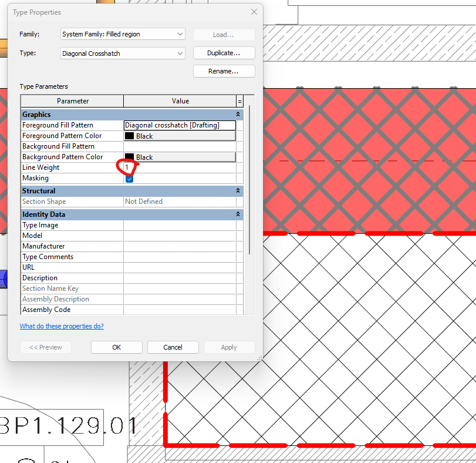Screen dimensions: 476x463
Task: Click the Load button
Action: tap(223, 34)
